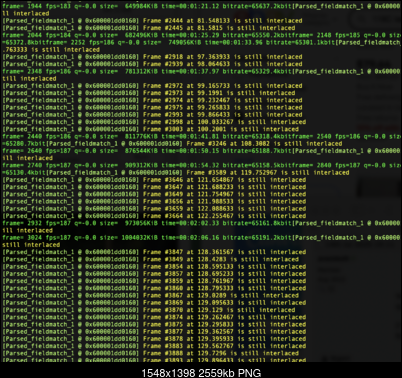Click the log line for Frame #2444
Screen dimensions: 402x378
(x=152, y=21)
